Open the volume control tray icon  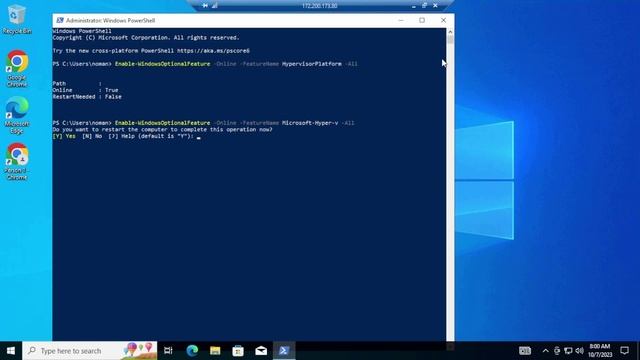point(579,351)
